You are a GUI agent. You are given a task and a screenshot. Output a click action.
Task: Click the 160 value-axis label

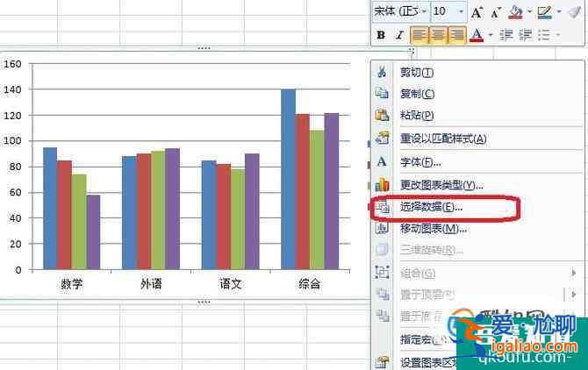(x=12, y=64)
